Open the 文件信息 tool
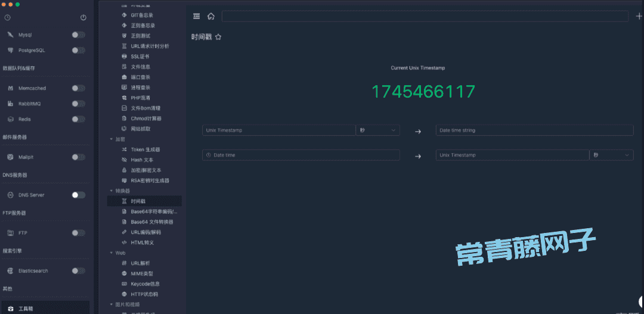The image size is (644, 314). point(144,67)
